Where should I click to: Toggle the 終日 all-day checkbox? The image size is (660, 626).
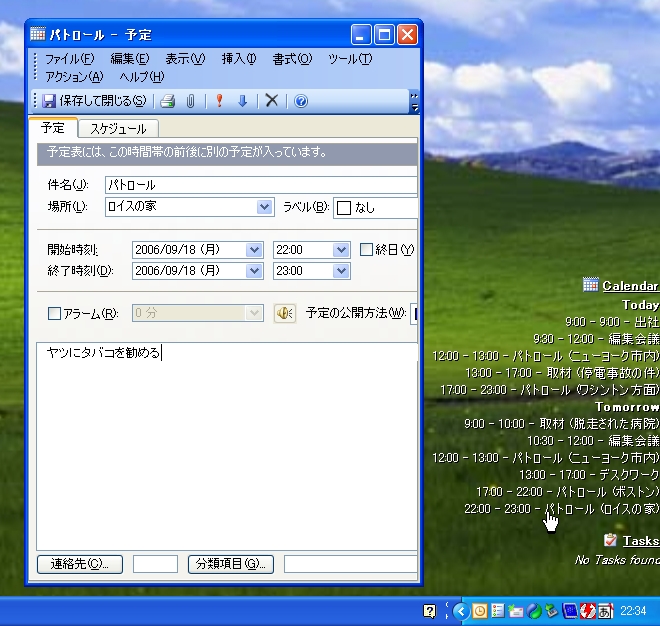366,250
